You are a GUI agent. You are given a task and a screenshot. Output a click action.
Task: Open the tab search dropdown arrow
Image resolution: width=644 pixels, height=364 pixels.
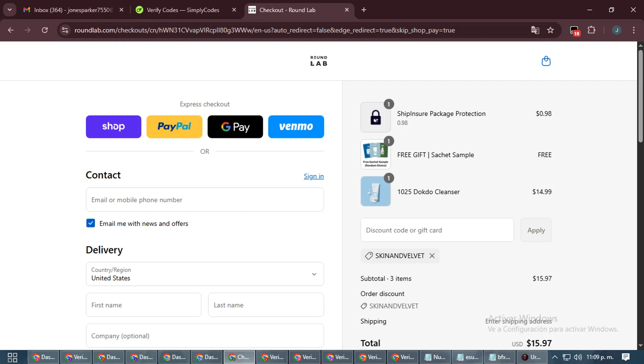(9, 9)
